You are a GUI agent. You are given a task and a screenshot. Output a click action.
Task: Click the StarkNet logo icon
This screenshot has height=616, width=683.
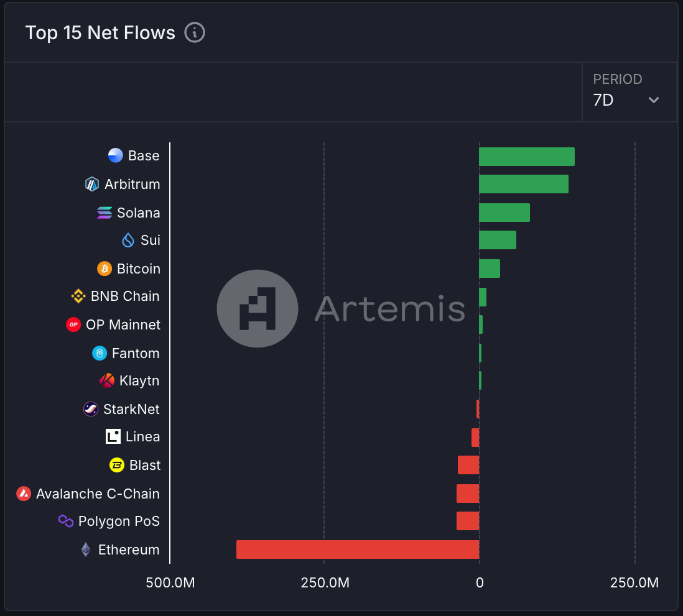point(91,409)
